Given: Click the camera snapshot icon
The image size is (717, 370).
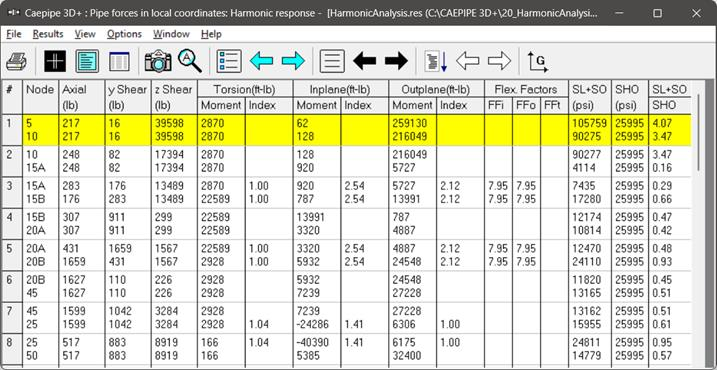Looking at the screenshot, I should pyautogui.click(x=158, y=61).
